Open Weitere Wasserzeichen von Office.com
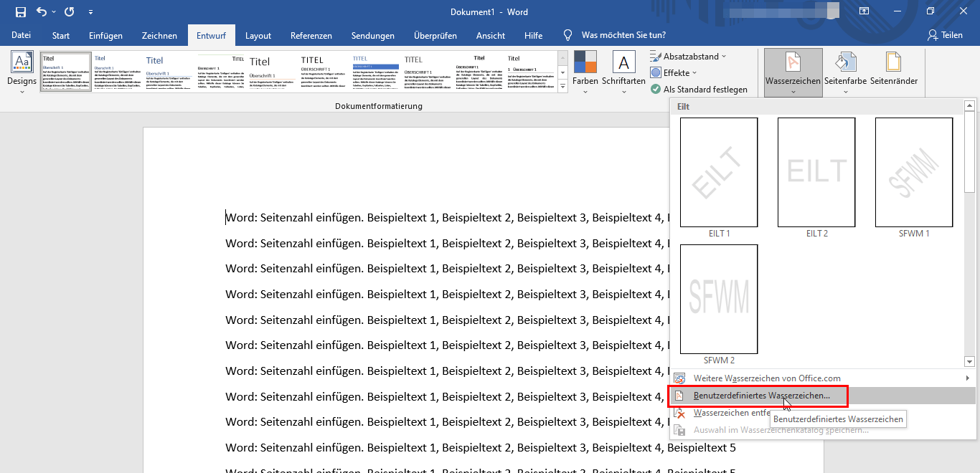 coord(823,378)
